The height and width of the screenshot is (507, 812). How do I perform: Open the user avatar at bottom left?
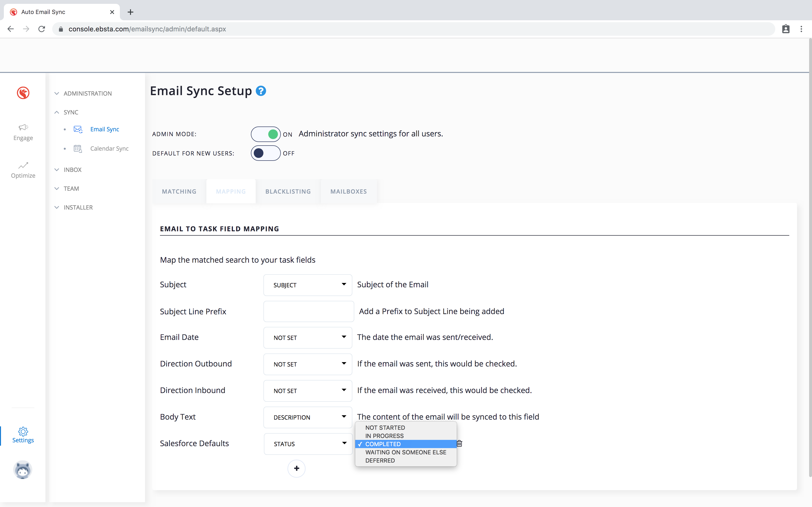[23, 469]
